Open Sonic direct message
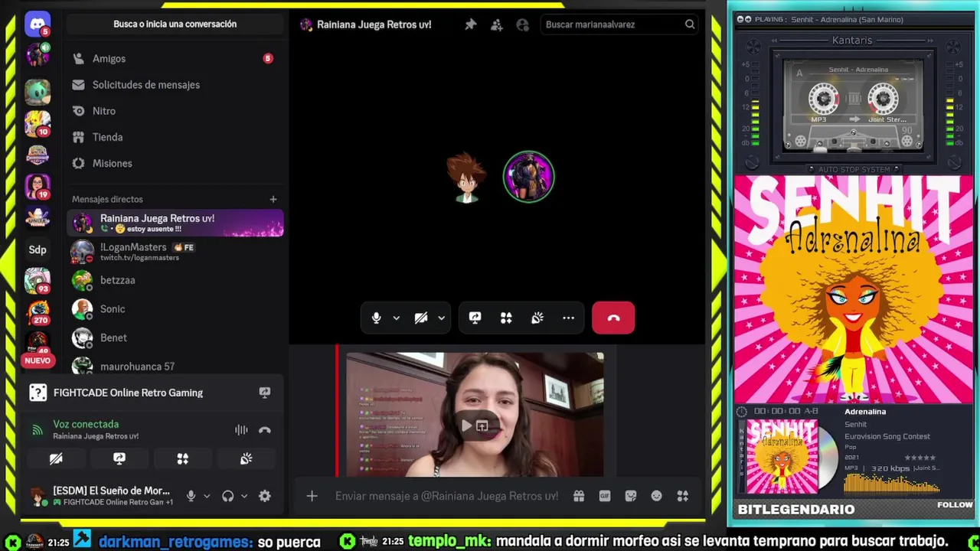This screenshot has height=551, width=980. tap(175, 309)
